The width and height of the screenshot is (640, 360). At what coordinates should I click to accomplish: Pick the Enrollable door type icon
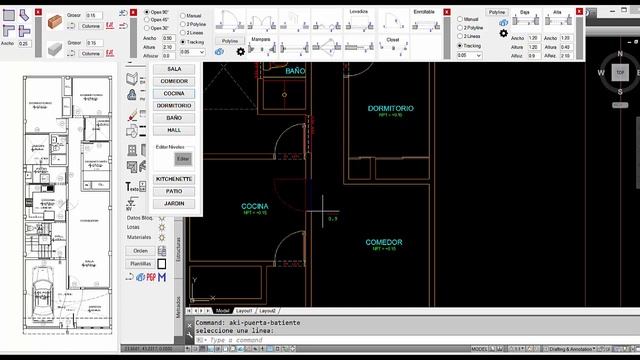[x=425, y=20]
